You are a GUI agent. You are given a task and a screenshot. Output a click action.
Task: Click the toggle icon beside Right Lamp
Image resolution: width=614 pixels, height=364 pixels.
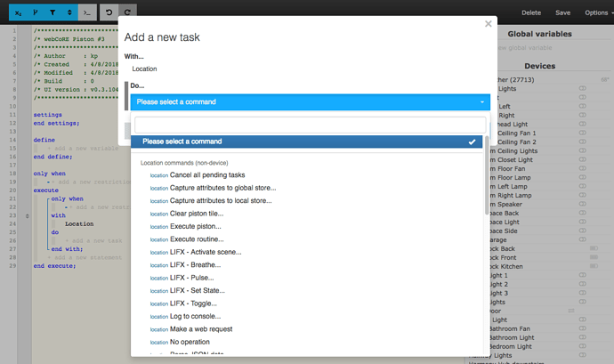[x=583, y=195]
